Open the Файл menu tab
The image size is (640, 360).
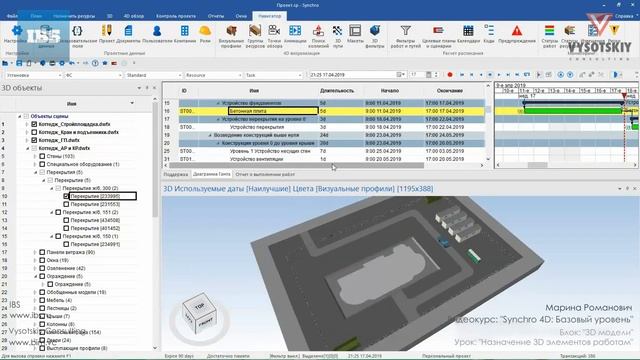click(12, 16)
